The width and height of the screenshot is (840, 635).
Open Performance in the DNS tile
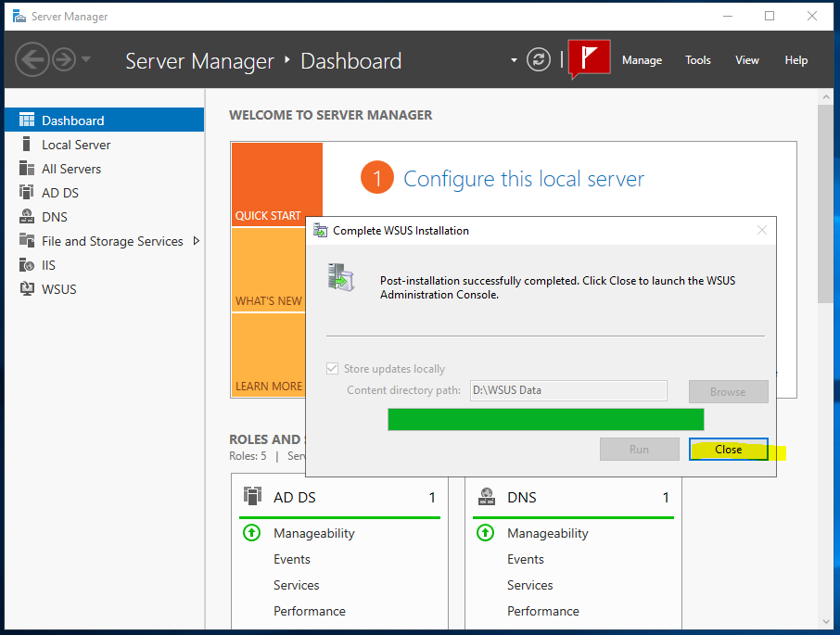tap(543, 611)
